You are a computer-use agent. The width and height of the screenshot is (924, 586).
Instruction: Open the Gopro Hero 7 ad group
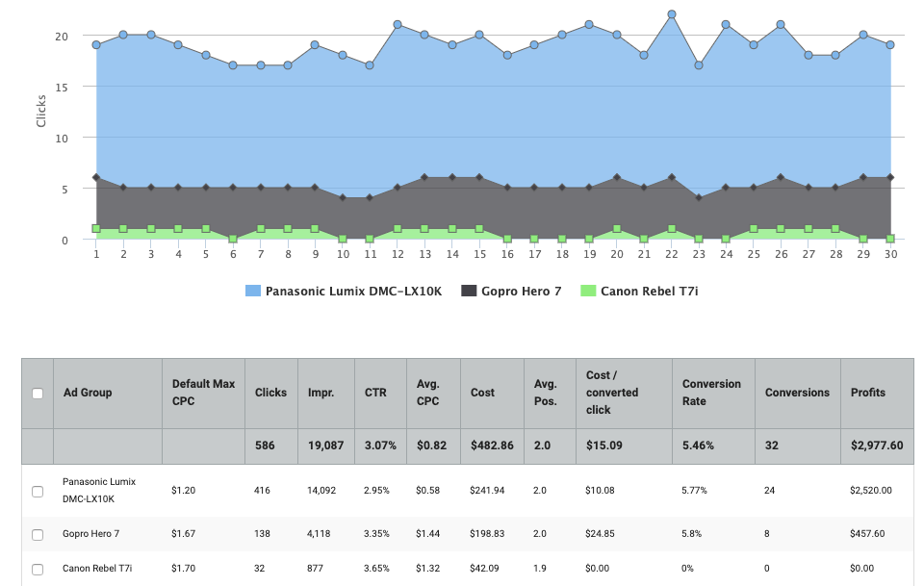tap(90, 534)
